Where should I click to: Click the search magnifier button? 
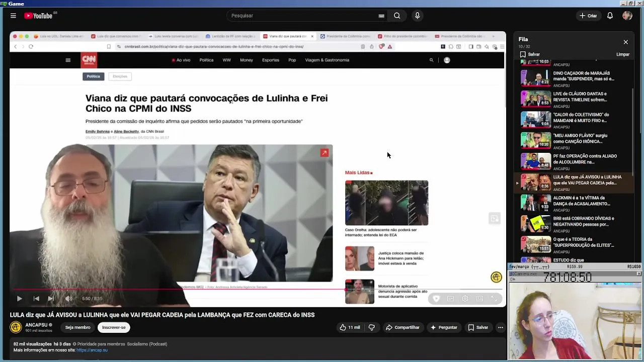397,16
